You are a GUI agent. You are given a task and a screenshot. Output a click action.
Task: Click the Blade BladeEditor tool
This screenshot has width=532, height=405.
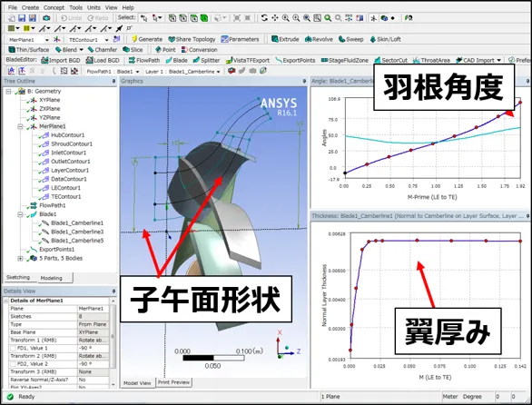click(x=176, y=60)
